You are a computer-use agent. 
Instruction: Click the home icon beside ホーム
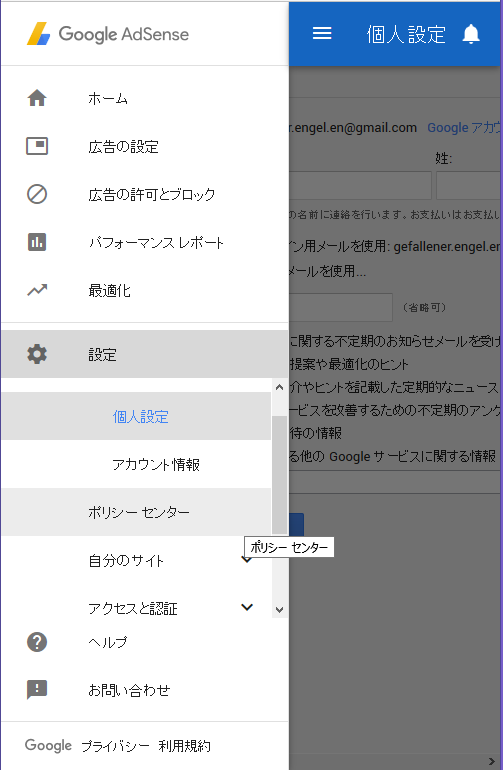(37, 98)
